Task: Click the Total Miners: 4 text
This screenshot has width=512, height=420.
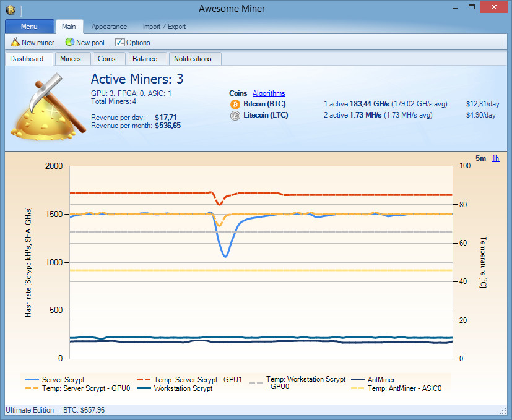Action: (x=114, y=101)
